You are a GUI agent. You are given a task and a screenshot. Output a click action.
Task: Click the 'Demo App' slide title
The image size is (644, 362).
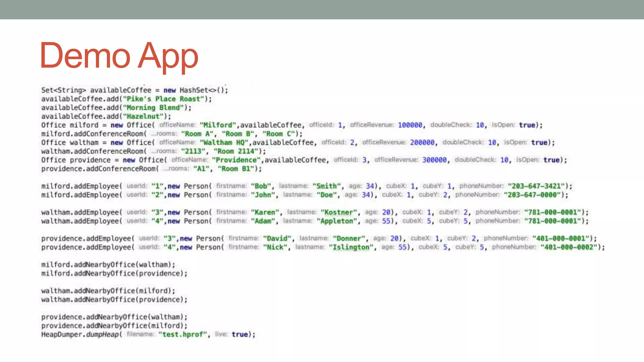[119, 56]
